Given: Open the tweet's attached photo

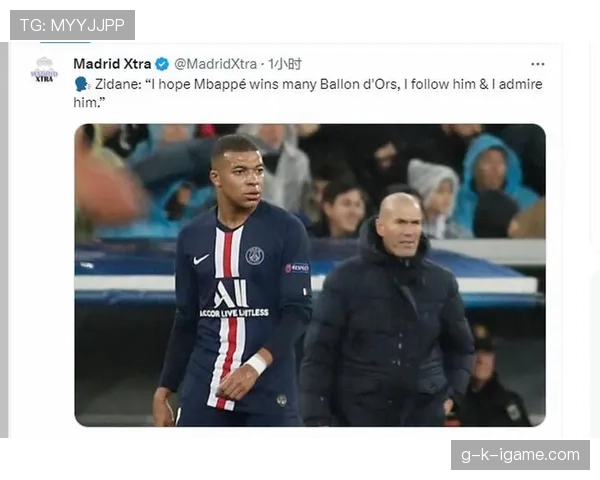Looking at the screenshot, I should (310, 275).
